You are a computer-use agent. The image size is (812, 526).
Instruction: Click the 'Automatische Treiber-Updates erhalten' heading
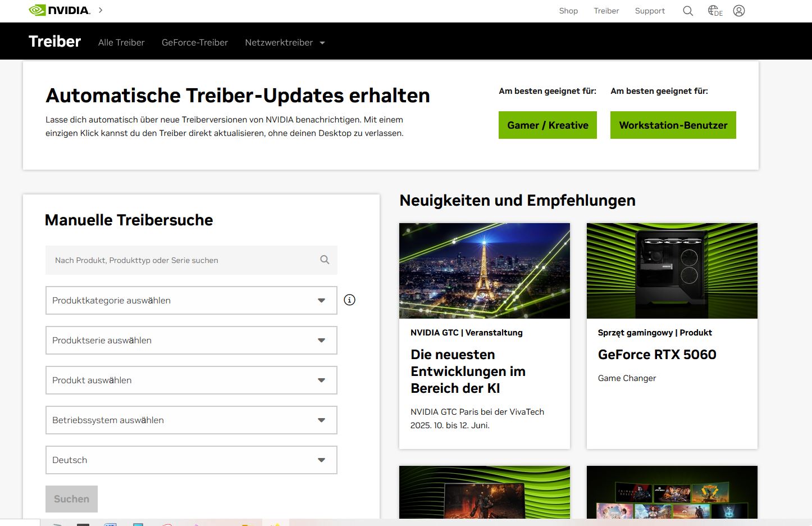[x=238, y=96]
